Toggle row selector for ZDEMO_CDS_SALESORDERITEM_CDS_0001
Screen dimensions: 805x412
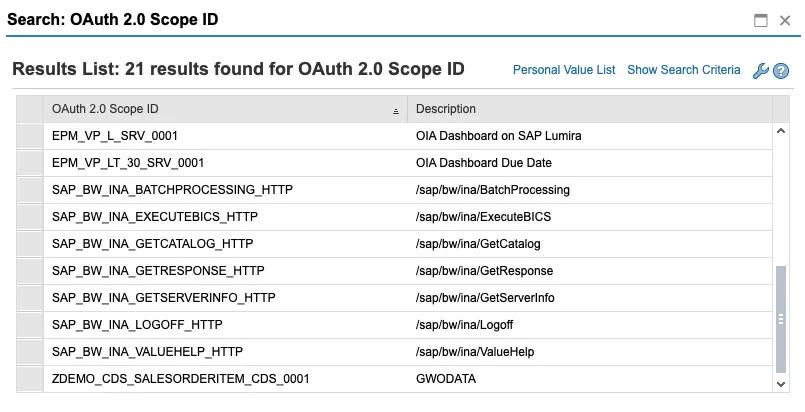(x=30, y=379)
